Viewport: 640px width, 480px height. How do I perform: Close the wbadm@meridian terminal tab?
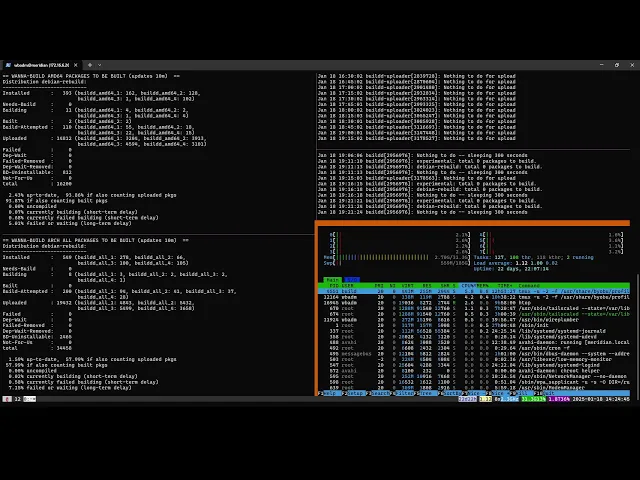pos(76,65)
